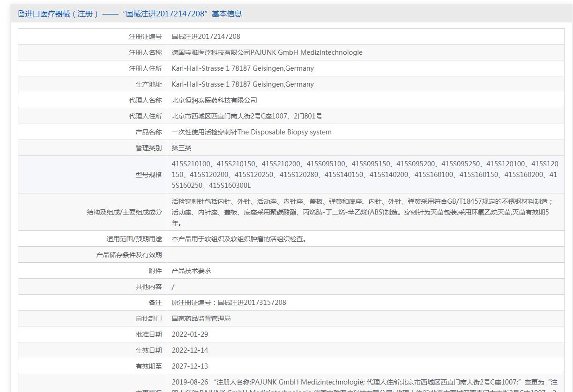Select the product name “一次性使用活检穿刺针The Disposable Biopsy system”
Image resolution: width=573 pixels, height=392 pixels.
point(252,132)
